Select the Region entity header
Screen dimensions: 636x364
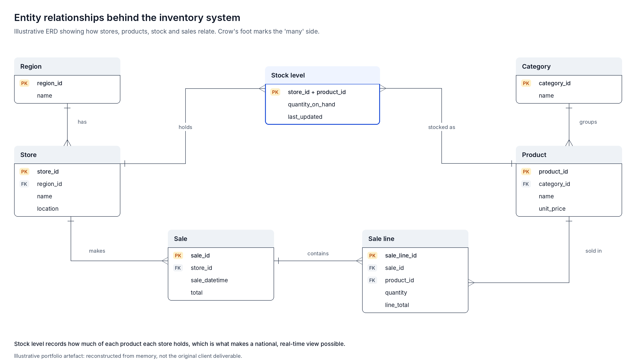pyautogui.click(x=67, y=66)
